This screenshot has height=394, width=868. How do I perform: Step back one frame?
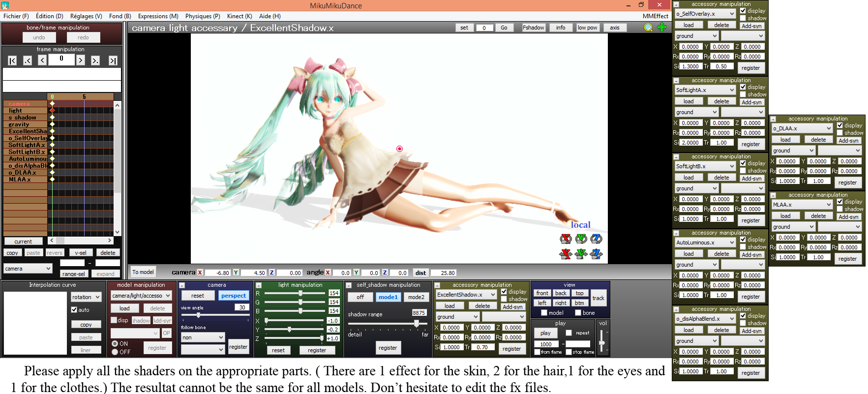point(42,60)
